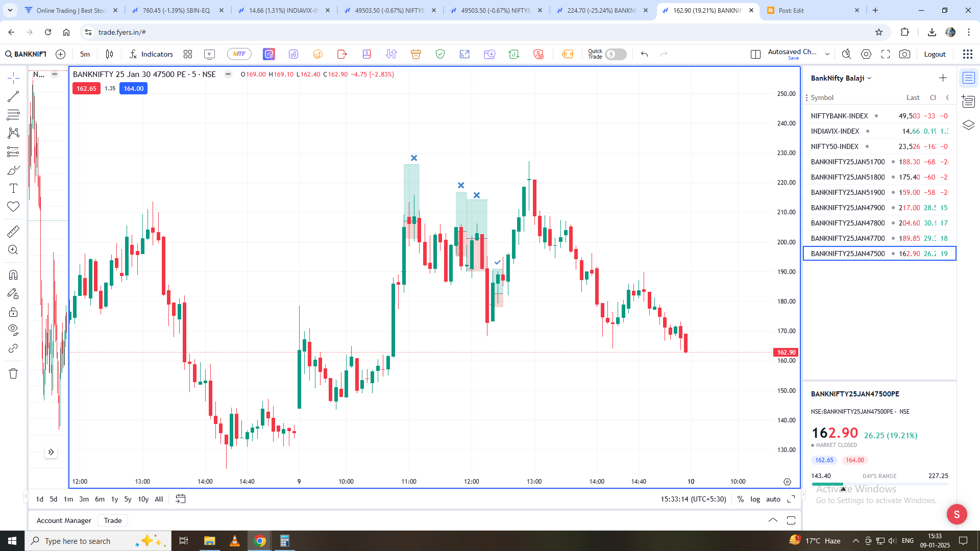Select the Text annotation tool
Screen dimensions: 980x551
click(x=13, y=188)
